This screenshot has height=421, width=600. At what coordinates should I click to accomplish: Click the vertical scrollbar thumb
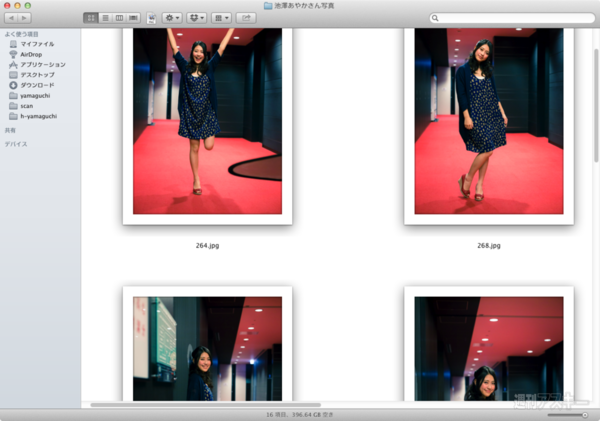596,105
